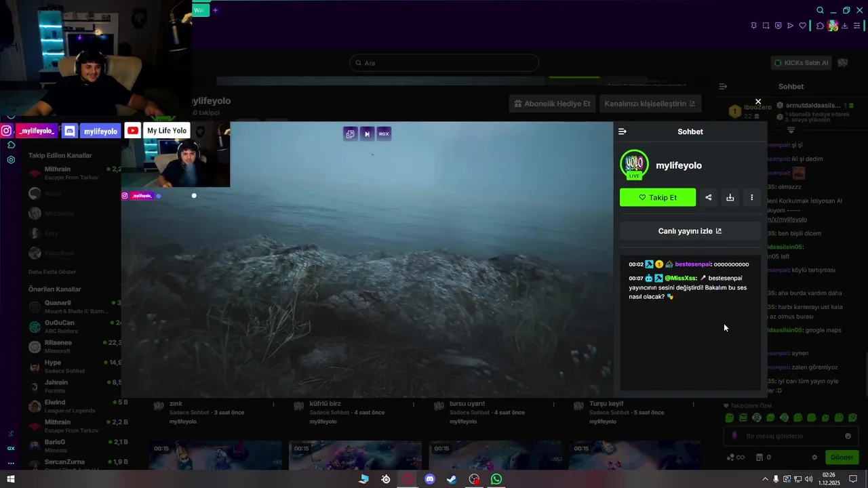The width and height of the screenshot is (868, 488).
Task: Select RRaenee Minecraft channel
Action: (x=75, y=346)
